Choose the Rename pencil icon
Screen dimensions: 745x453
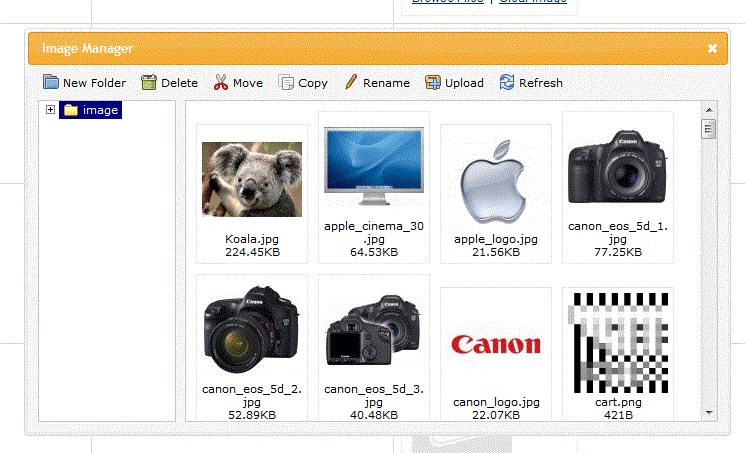click(351, 83)
